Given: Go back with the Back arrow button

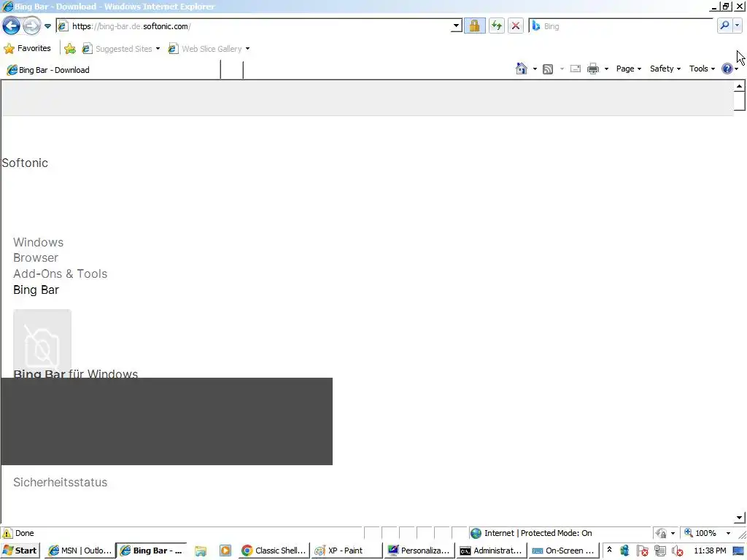Looking at the screenshot, I should coord(11,26).
